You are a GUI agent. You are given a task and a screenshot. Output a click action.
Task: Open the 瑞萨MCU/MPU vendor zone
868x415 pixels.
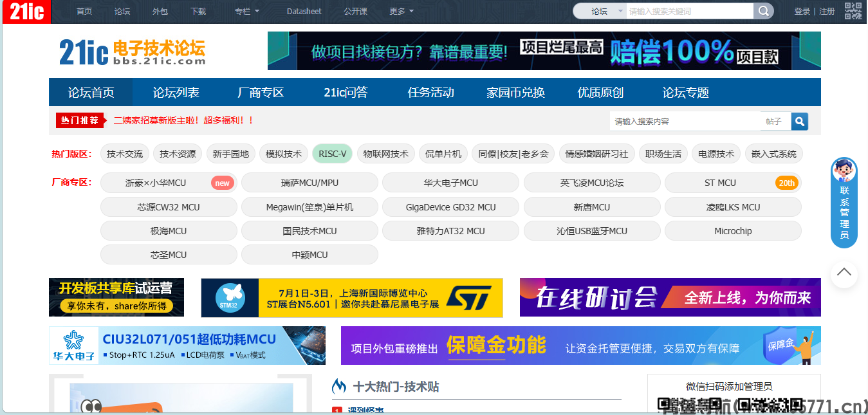[309, 183]
